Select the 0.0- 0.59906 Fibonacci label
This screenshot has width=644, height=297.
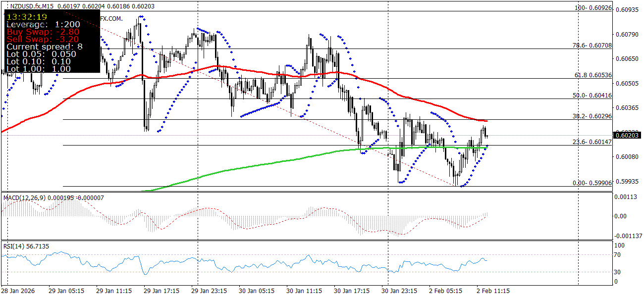(x=592, y=183)
